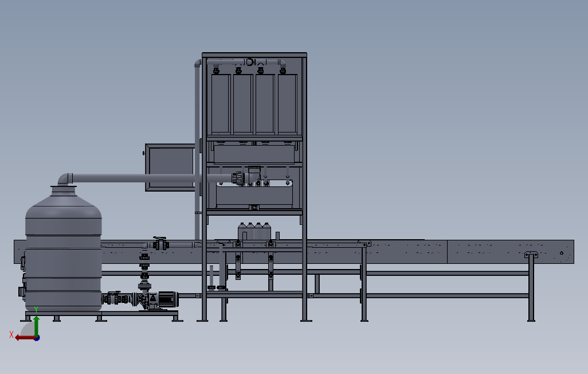Select the group of bottles on the conveyor
This screenshot has height=374, width=588.
tap(254, 231)
